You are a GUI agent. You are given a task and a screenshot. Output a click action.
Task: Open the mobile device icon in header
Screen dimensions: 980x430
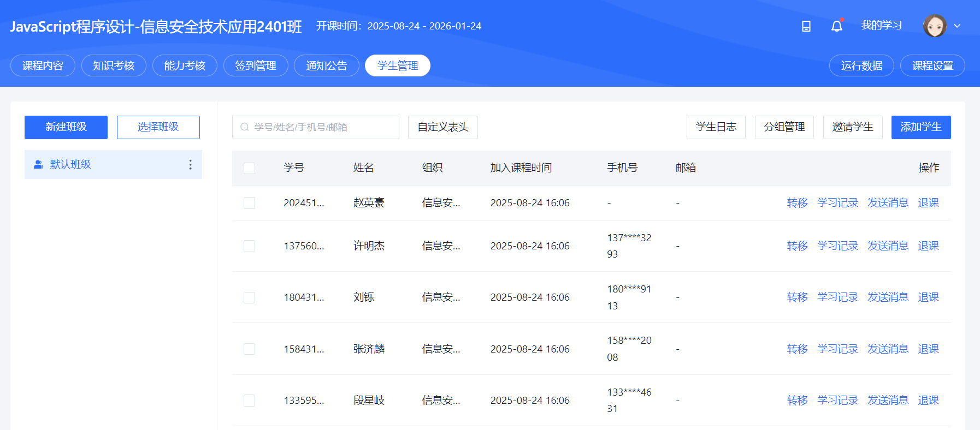click(x=806, y=26)
